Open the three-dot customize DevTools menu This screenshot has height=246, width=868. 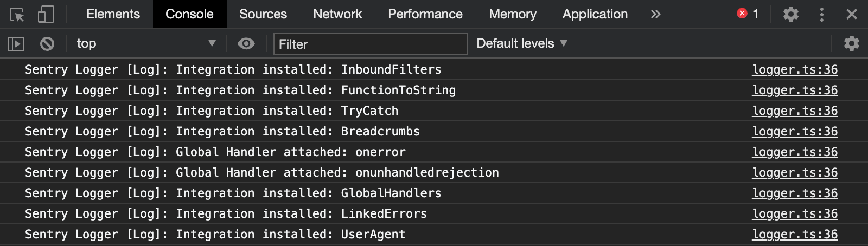click(x=822, y=14)
